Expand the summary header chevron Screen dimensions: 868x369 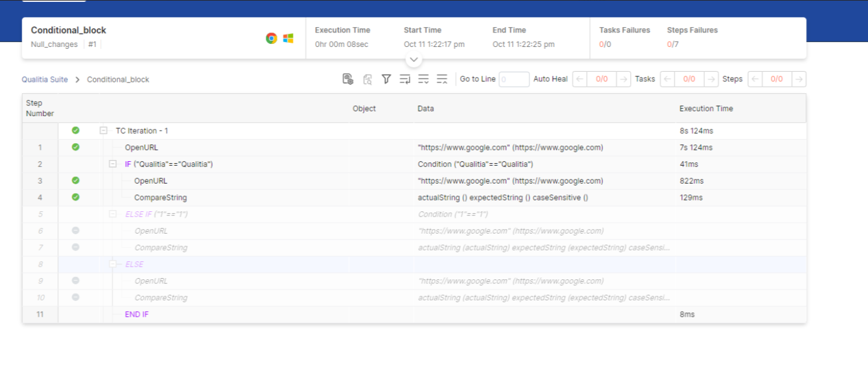[x=414, y=60]
